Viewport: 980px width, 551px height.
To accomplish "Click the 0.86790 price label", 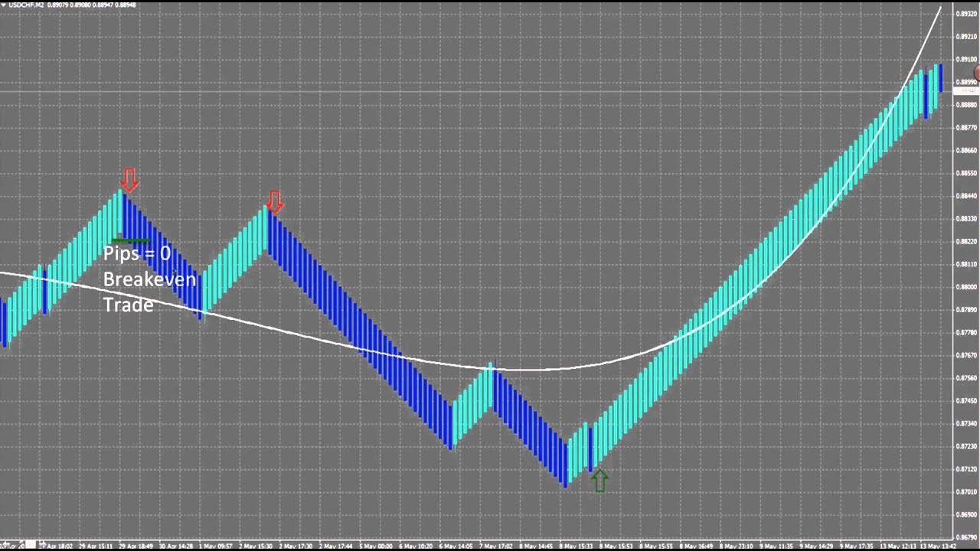I will click(x=967, y=538).
